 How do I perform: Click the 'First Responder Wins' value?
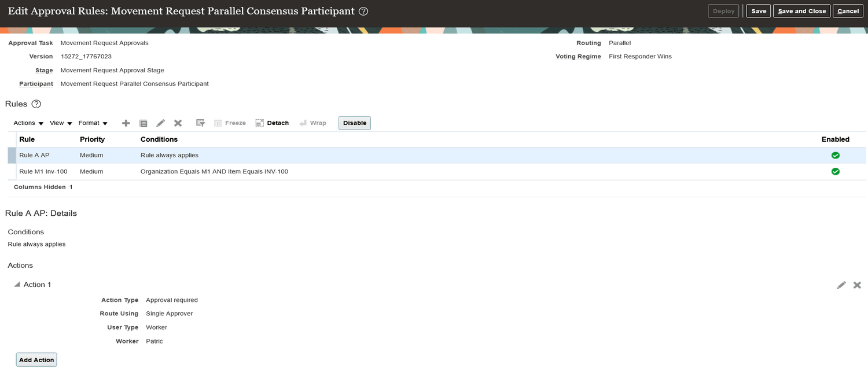640,57
